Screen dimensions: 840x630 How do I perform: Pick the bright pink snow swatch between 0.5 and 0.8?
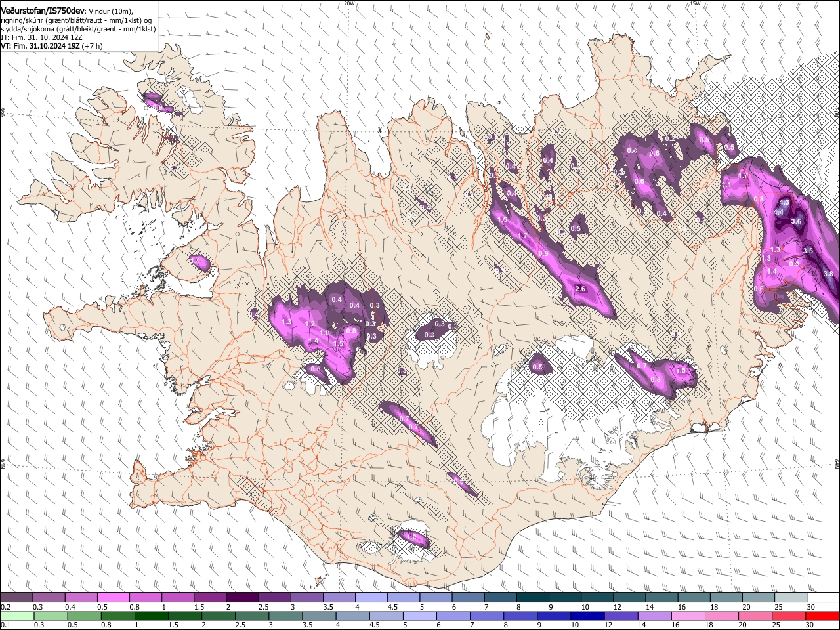coord(113,598)
